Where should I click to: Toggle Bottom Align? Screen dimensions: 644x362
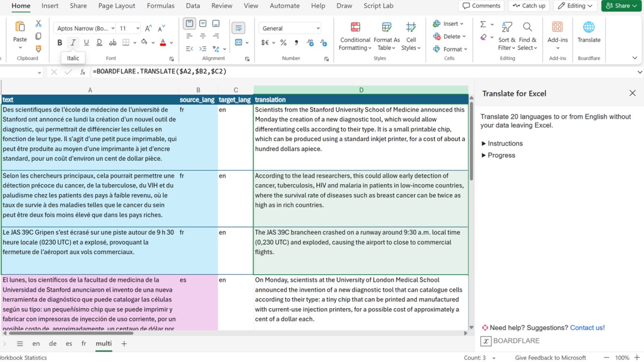[216, 24]
